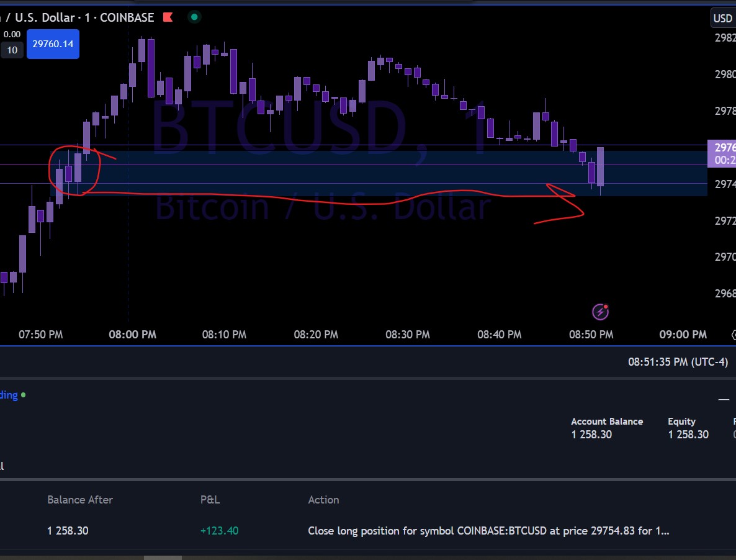This screenshot has width=736, height=560.
Task: Click the quantity field showing 10
Action: [x=12, y=50]
